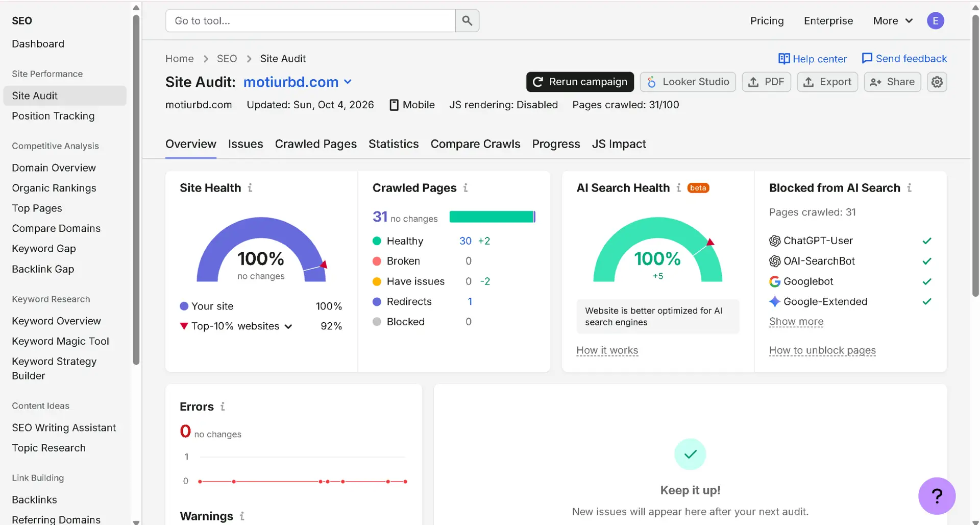The image size is (980, 525).
Task: Click the Site Health gauge chart
Action: 261,250
